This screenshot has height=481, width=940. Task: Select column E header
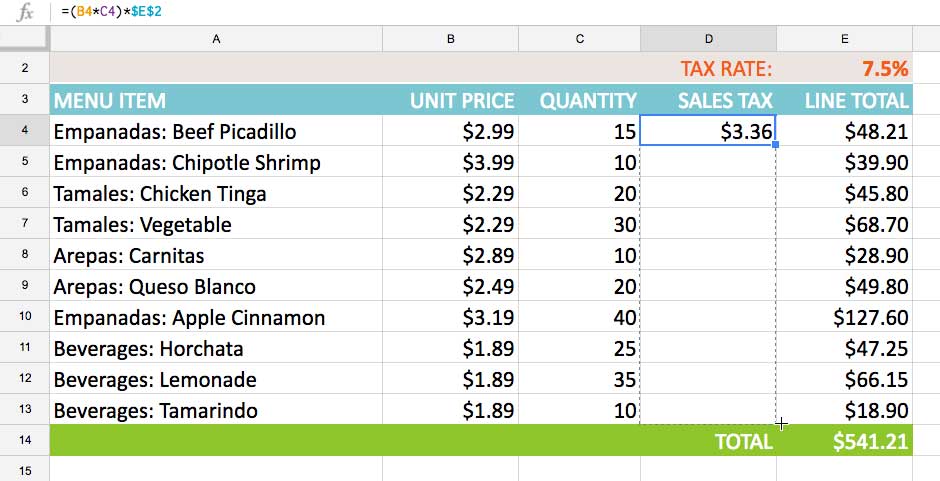pos(844,39)
